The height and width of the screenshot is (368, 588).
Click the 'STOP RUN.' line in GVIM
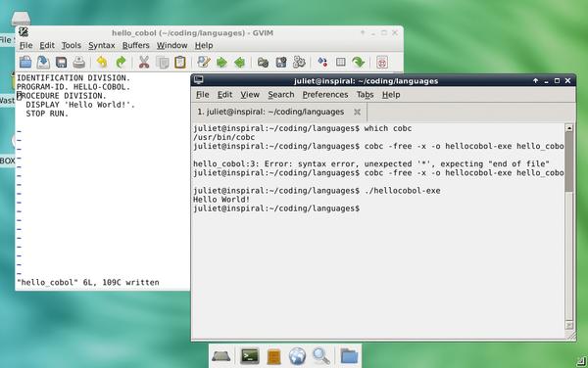click(47, 114)
